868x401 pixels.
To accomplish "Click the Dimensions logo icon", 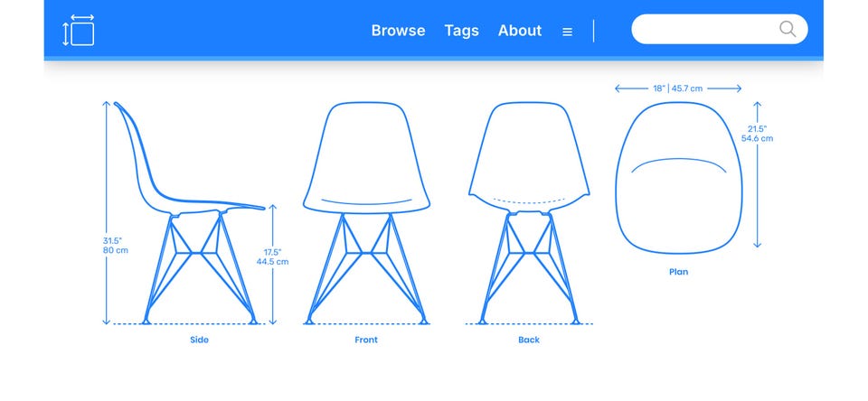I will click(x=79, y=31).
